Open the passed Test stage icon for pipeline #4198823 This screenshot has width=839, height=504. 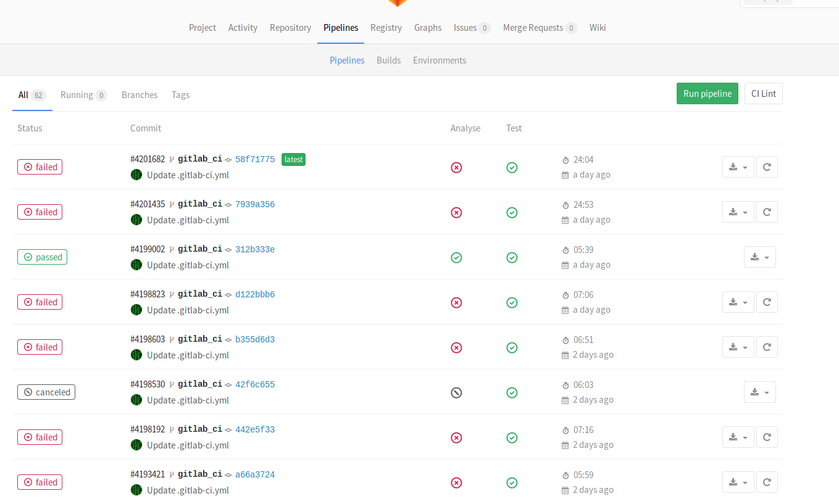[x=512, y=302]
